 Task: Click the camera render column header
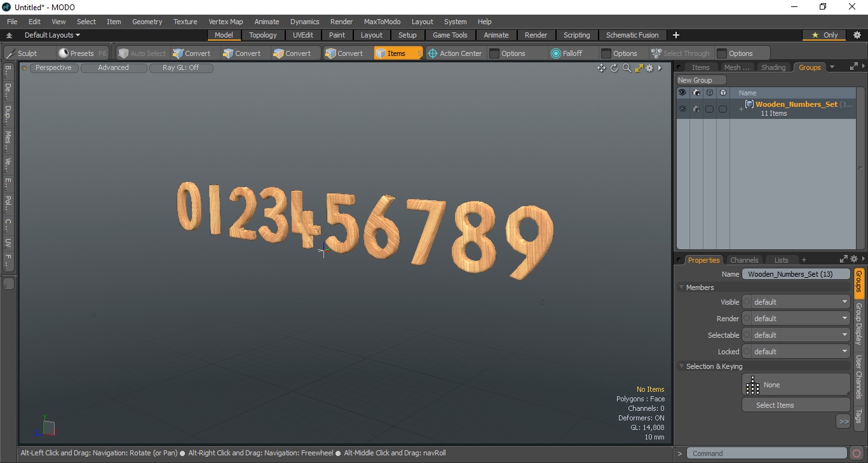click(696, 93)
